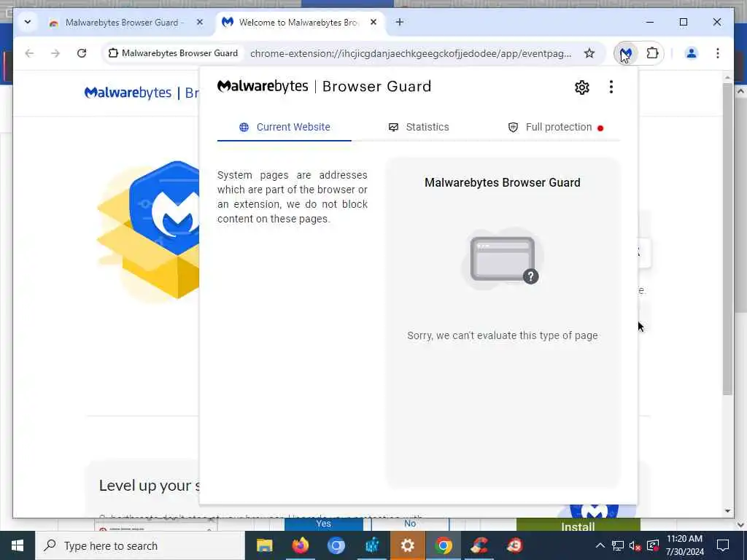Open Chrome extensions puzzle icon
747x560 pixels.
click(652, 53)
